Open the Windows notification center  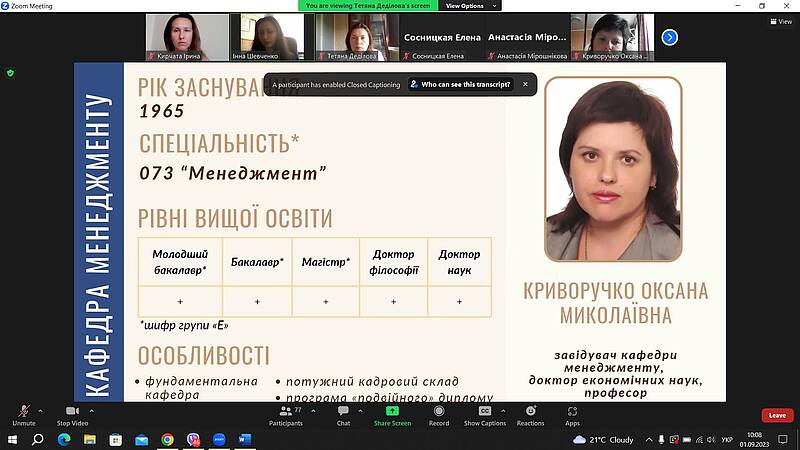[783, 439]
